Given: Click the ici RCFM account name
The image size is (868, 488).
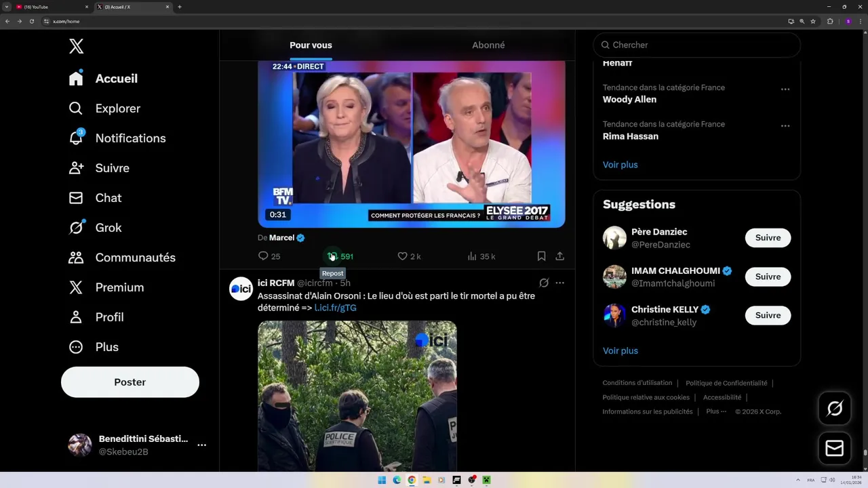Looking at the screenshot, I should tap(276, 283).
